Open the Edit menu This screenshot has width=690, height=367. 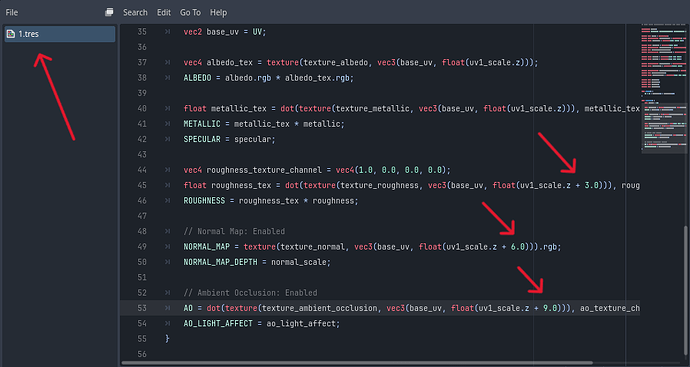click(164, 12)
